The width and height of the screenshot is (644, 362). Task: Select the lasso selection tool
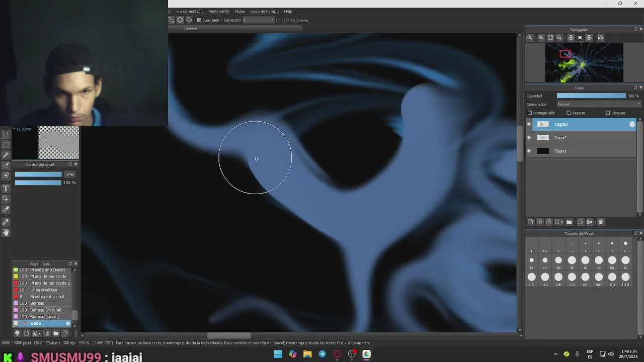click(x=6, y=145)
